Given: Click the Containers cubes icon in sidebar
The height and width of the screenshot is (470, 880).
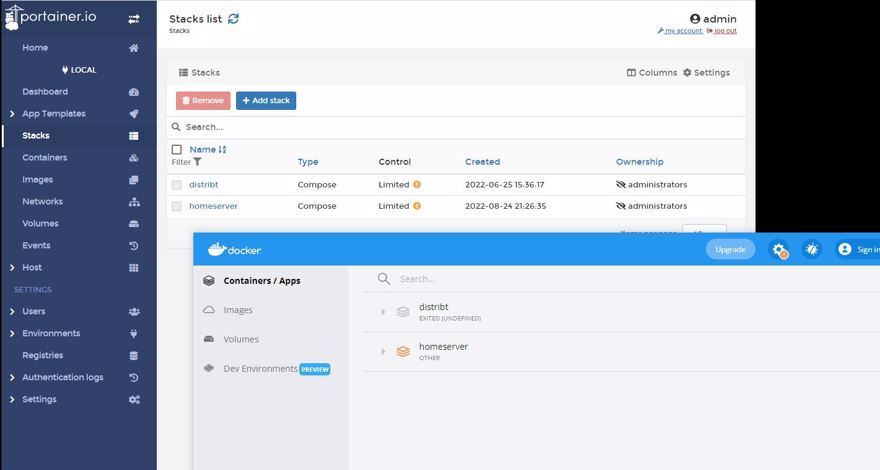Looking at the screenshot, I should 134,158.
